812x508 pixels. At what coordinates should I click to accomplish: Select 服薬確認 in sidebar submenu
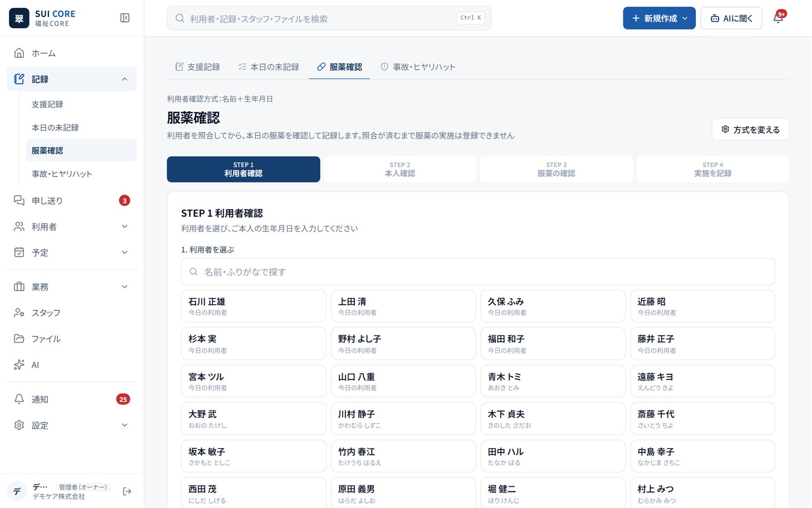tap(81, 150)
